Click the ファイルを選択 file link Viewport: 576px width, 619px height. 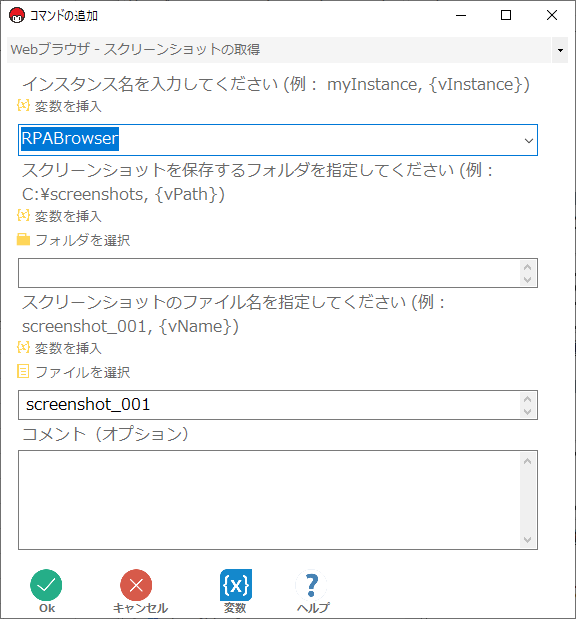click(83, 372)
